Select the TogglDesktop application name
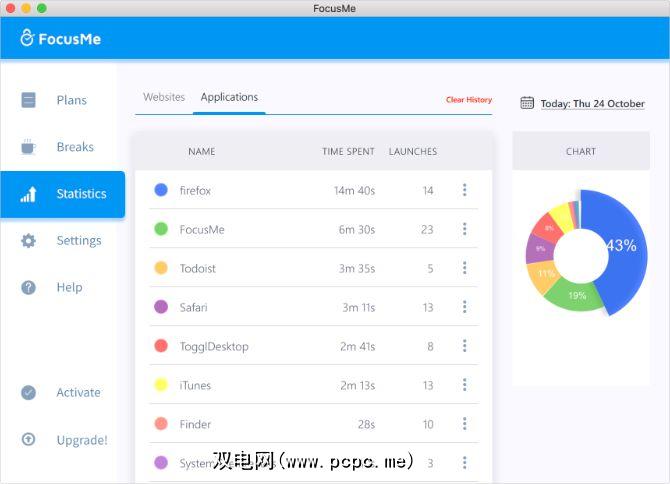The image size is (670, 484). pos(214,346)
